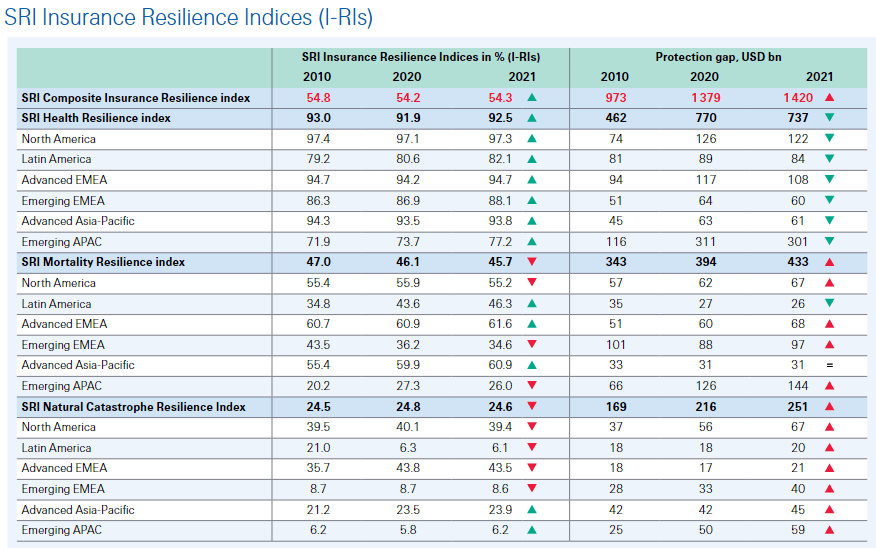Select the red up arrow beside 433
This screenshot has width=876, height=548.
829,262
